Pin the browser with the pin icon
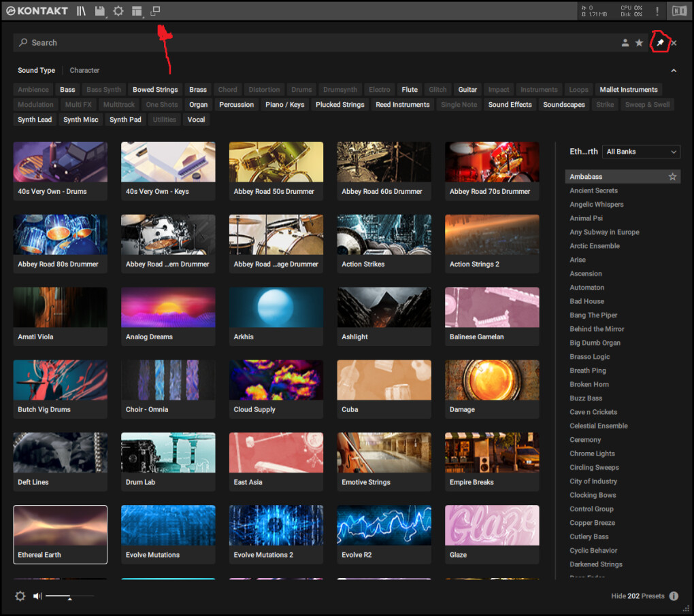This screenshot has width=694, height=616. click(x=660, y=42)
